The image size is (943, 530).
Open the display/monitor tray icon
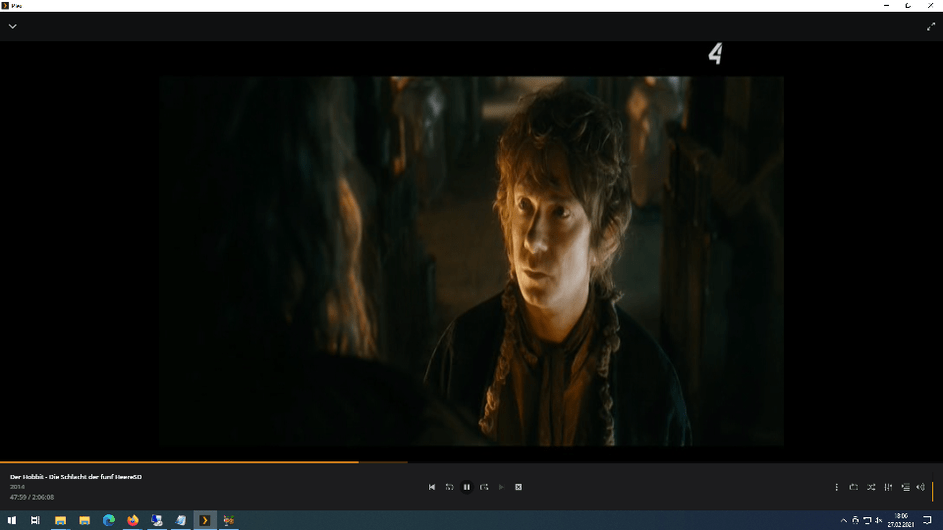pos(867,520)
